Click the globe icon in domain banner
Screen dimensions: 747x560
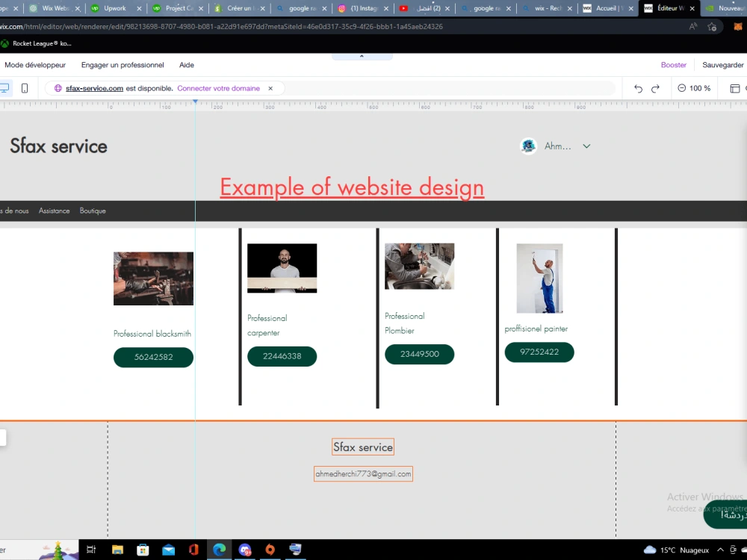point(58,88)
